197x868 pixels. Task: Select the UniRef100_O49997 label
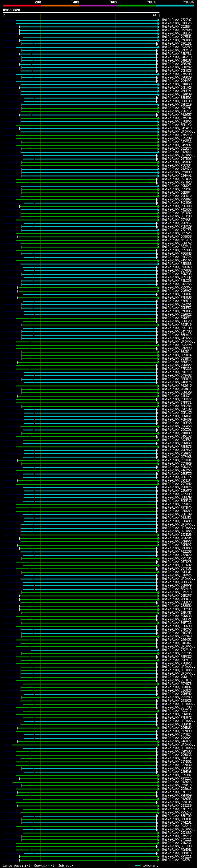(177, 145)
